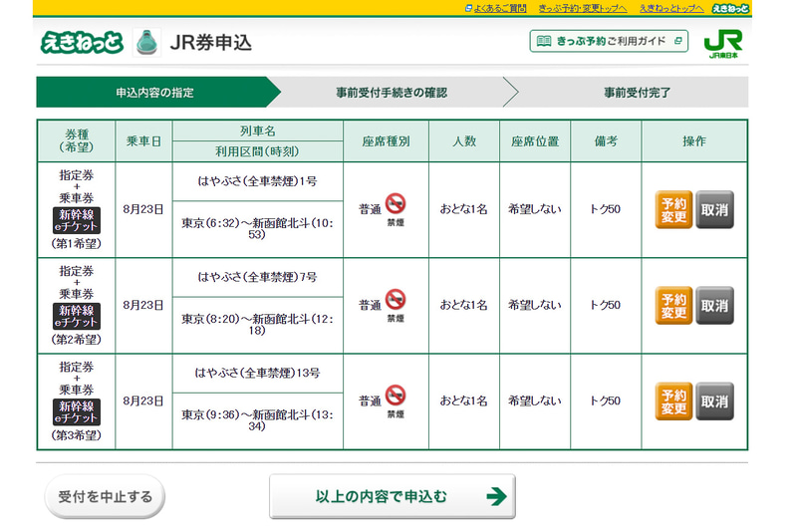Click the 座席位置 column header
Image resolution: width=797 pixels, height=532 pixels.
[x=535, y=141]
